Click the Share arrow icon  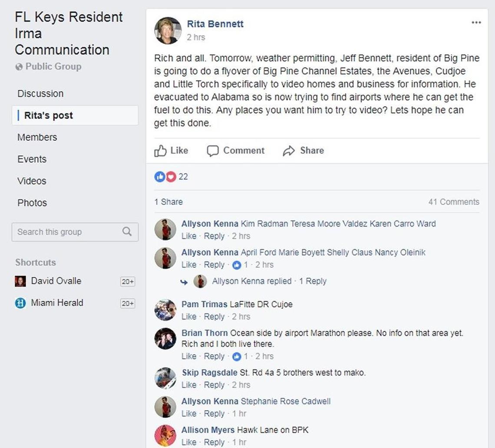pyautogui.click(x=290, y=151)
